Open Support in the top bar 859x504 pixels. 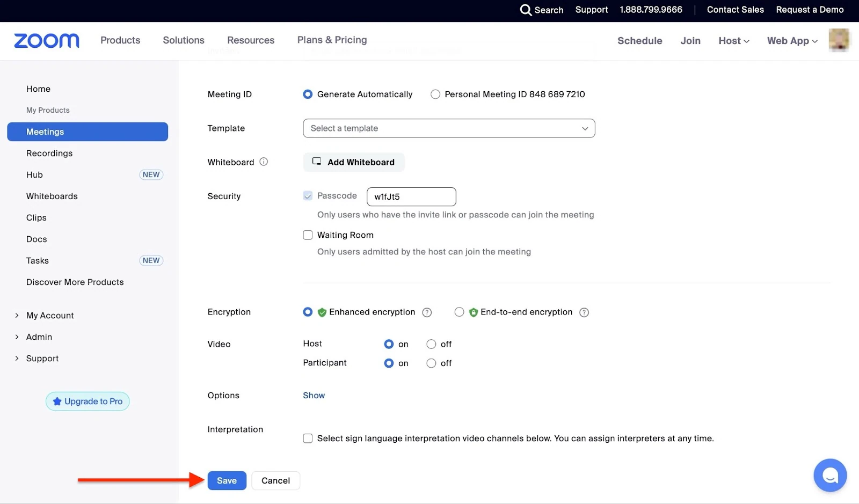592,10
